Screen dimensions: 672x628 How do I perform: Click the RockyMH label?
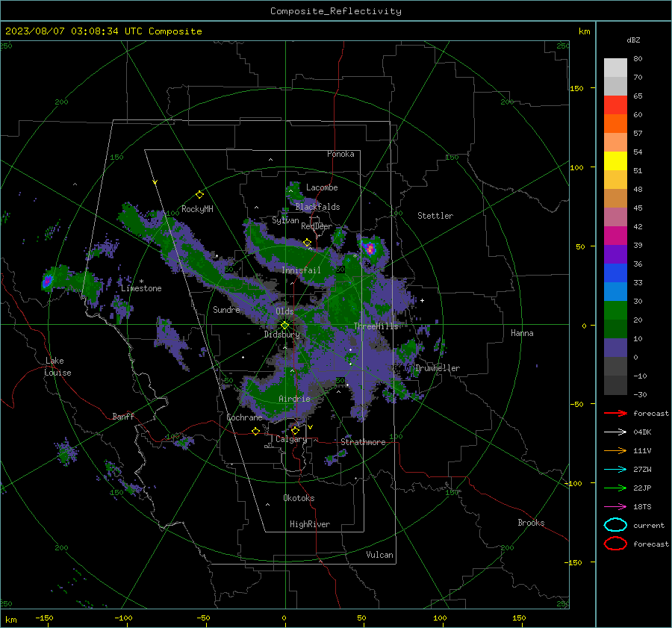pyautogui.click(x=197, y=209)
